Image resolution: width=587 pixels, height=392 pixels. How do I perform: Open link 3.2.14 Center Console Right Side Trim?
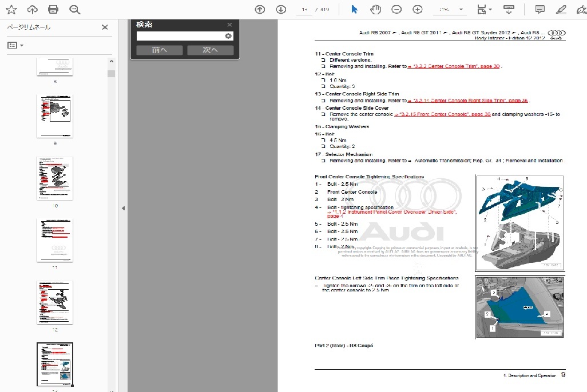(467, 101)
